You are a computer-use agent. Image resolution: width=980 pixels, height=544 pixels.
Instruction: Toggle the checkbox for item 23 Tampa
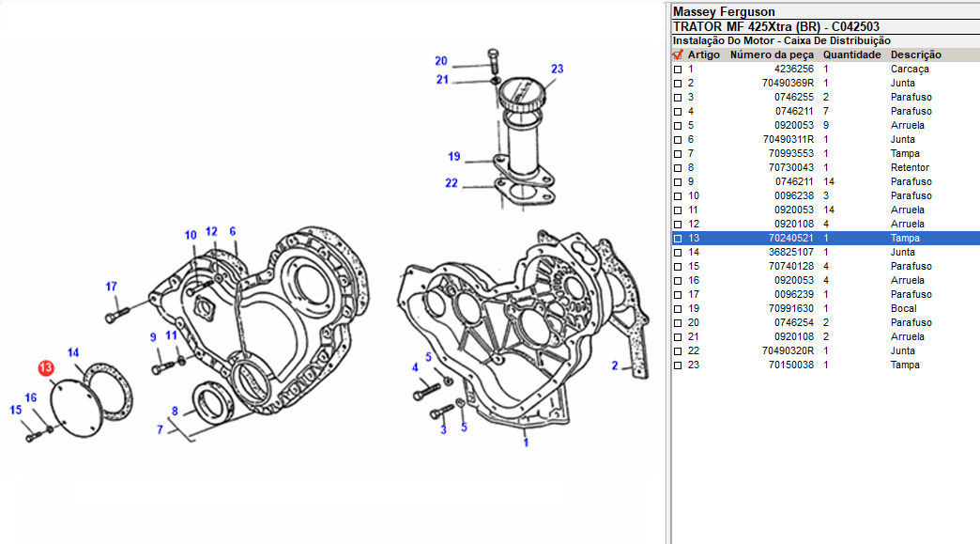(x=678, y=365)
